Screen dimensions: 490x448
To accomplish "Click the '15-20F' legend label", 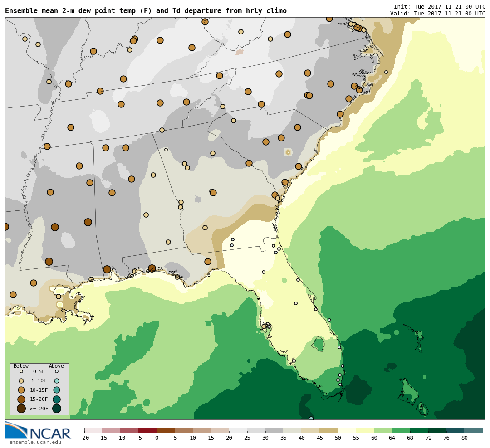I will (x=39, y=399).
